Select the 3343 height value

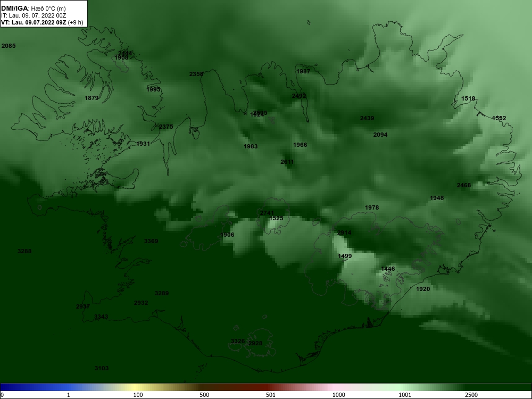(x=101, y=317)
